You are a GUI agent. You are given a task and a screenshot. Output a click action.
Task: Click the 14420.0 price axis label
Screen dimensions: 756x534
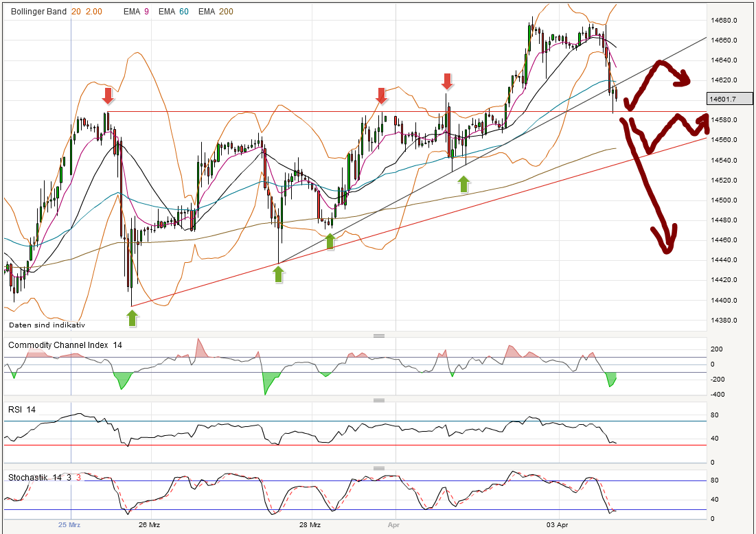coord(724,279)
